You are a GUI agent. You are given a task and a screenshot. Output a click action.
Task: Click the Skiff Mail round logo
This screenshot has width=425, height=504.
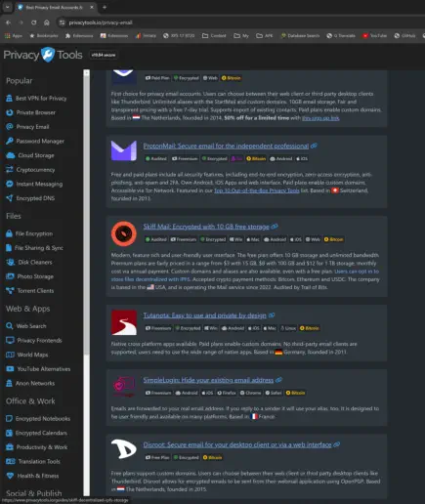tap(124, 233)
